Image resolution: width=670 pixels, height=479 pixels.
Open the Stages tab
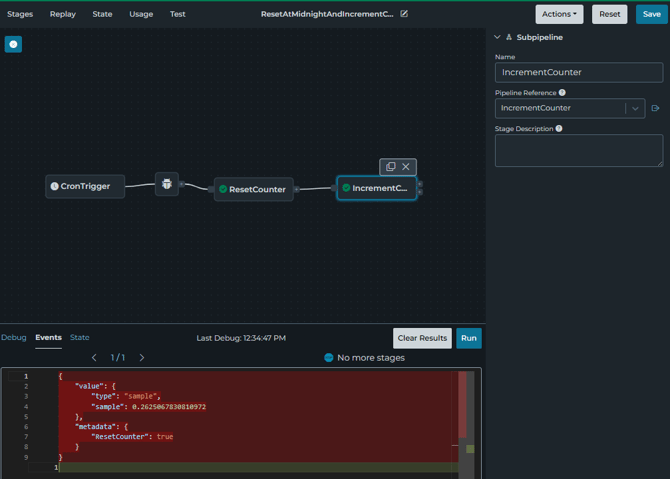pyautogui.click(x=20, y=14)
